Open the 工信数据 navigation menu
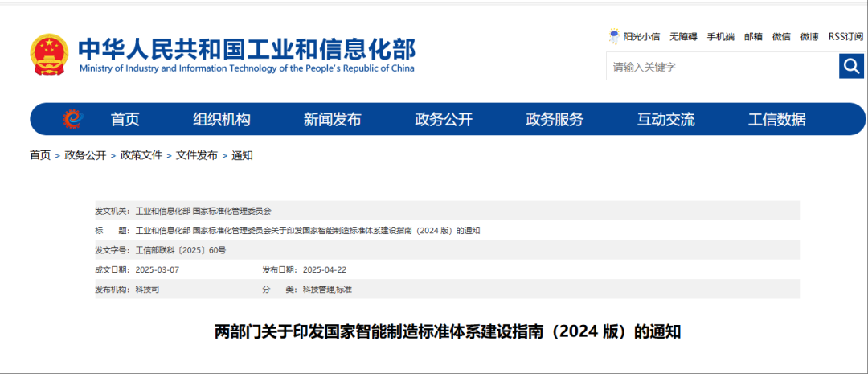 pos(776,119)
